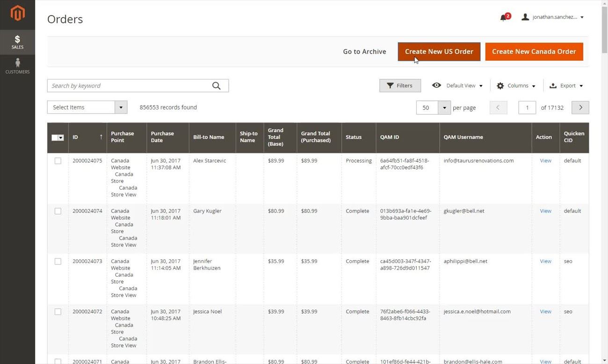View order for Alex Starcevic
Screen dimensions: 608x364
[545, 161]
